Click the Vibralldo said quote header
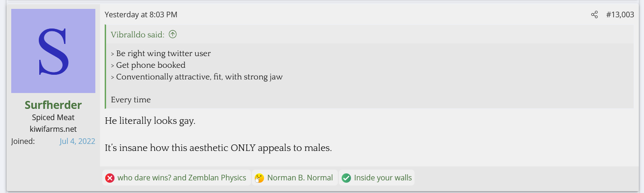This screenshot has height=193, width=644. point(137,34)
